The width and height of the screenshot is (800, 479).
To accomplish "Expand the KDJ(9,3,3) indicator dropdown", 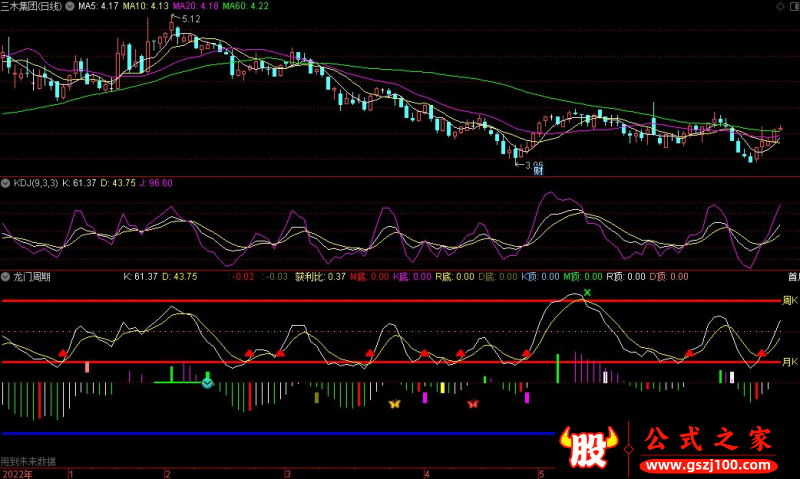I will click(6, 183).
